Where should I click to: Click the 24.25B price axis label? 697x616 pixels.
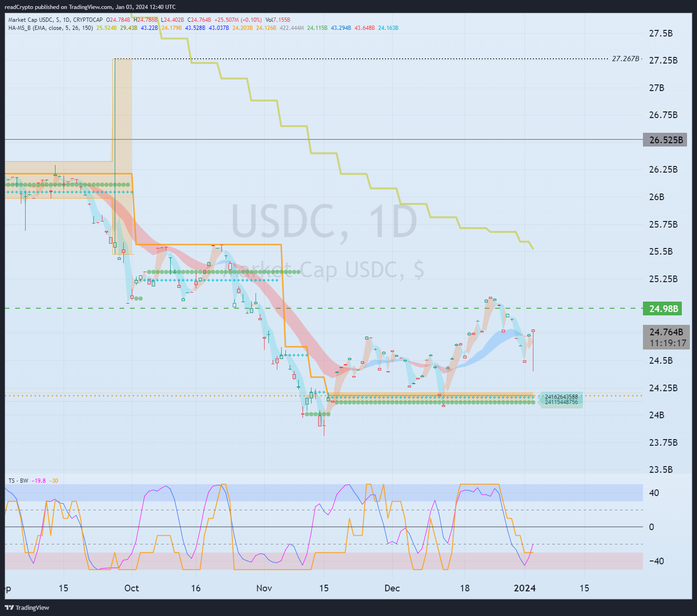tap(663, 388)
